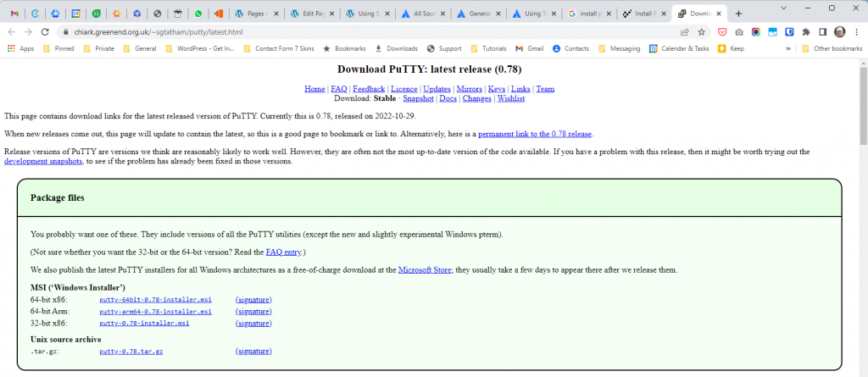The width and height of the screenshot is (868, 377).
Task: Switch to the Edit Page tab
Action: pyautogui.click(x=299, y=14)
